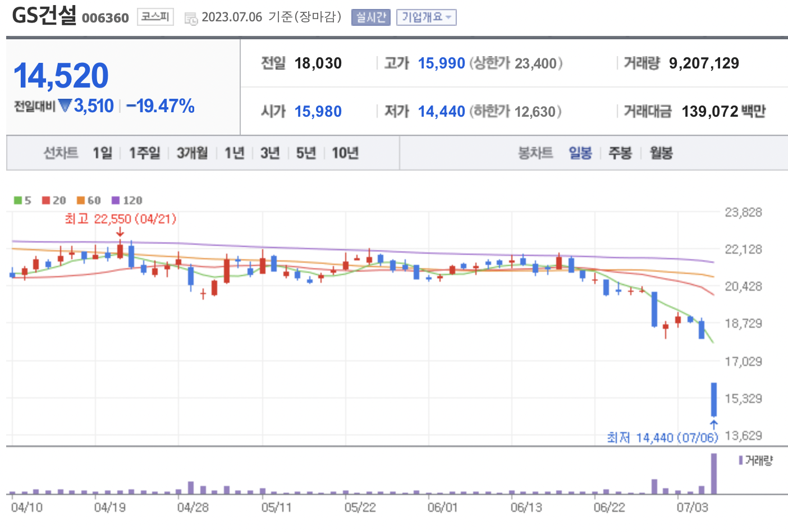Click the 04/19 date axis label
The image size is (788, 532).
tap(109, 508)
